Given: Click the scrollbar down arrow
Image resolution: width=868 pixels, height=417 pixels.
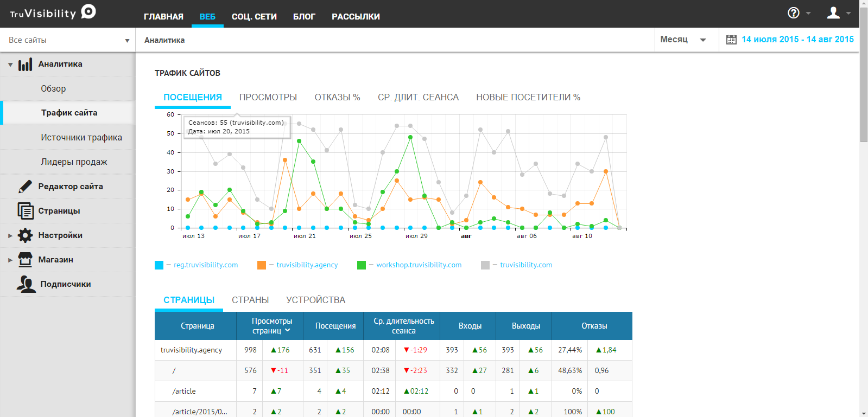Looking at the screenshot, I should pos(864,413).
